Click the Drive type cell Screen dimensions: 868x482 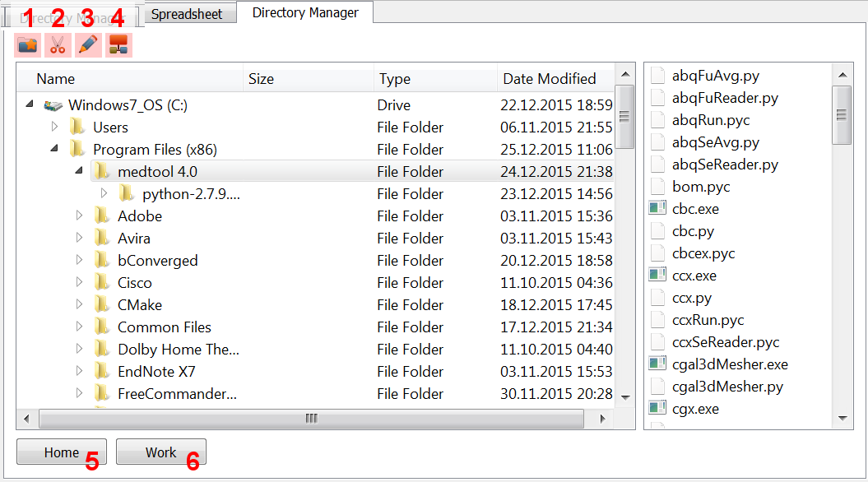point(393,105)
